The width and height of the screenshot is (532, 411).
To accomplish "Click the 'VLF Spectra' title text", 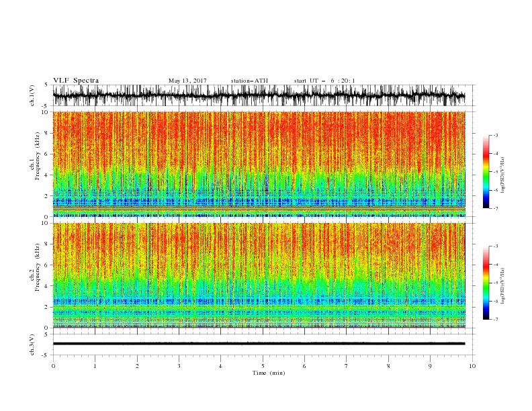I will point(76,81).
